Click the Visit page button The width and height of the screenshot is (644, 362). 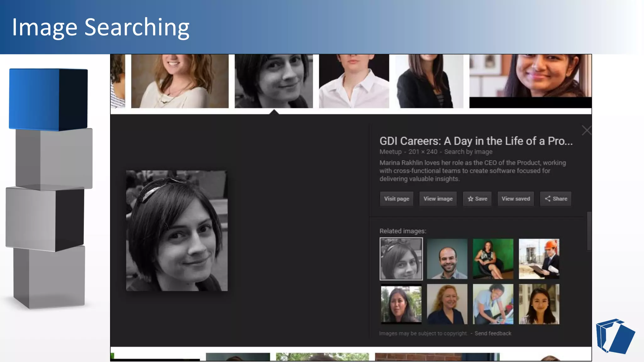point(397,199)
